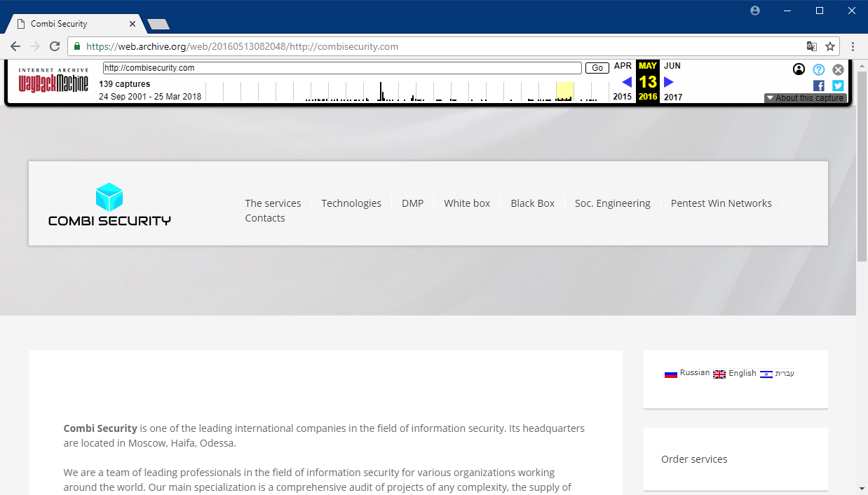
Task: Click the Wayback URL input field
Action: pyautogui.click(x=341, y=68)
